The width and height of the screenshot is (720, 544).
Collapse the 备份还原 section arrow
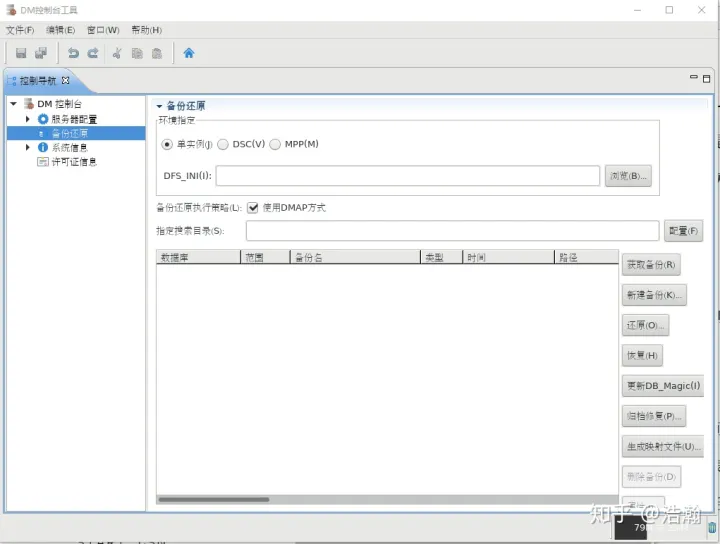tap(159, 107)
